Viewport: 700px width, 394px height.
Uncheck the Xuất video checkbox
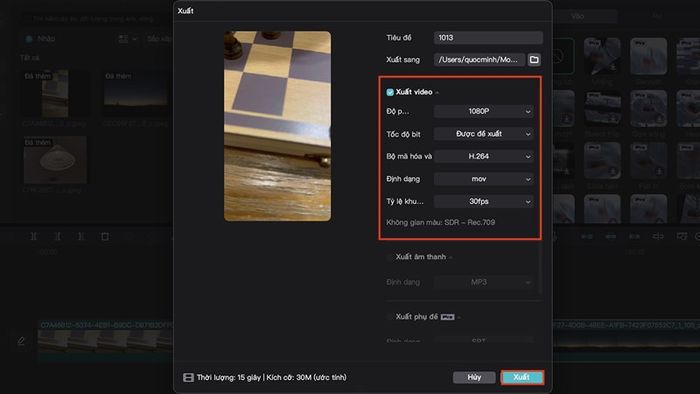point(390,92)
